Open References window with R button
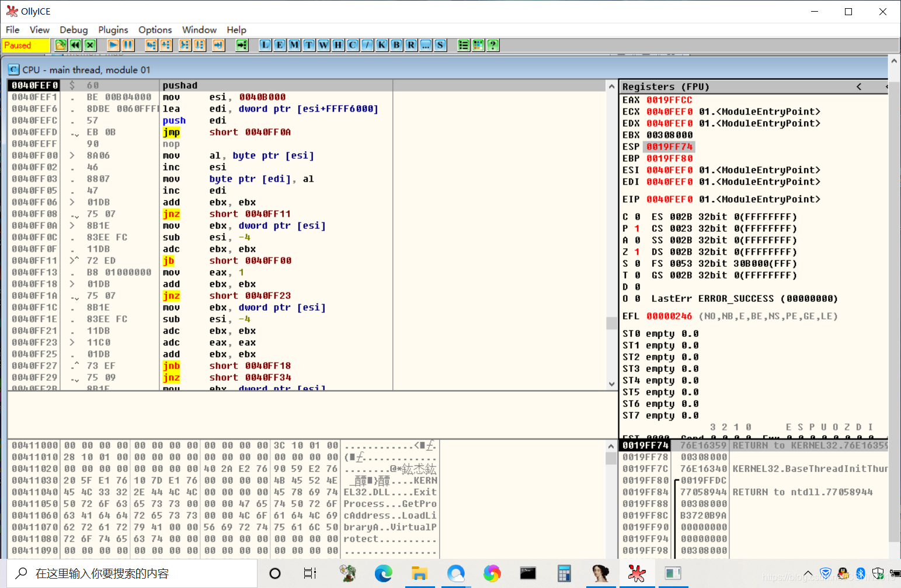Screen dimensions: 901x588 (x=411, y=45)
